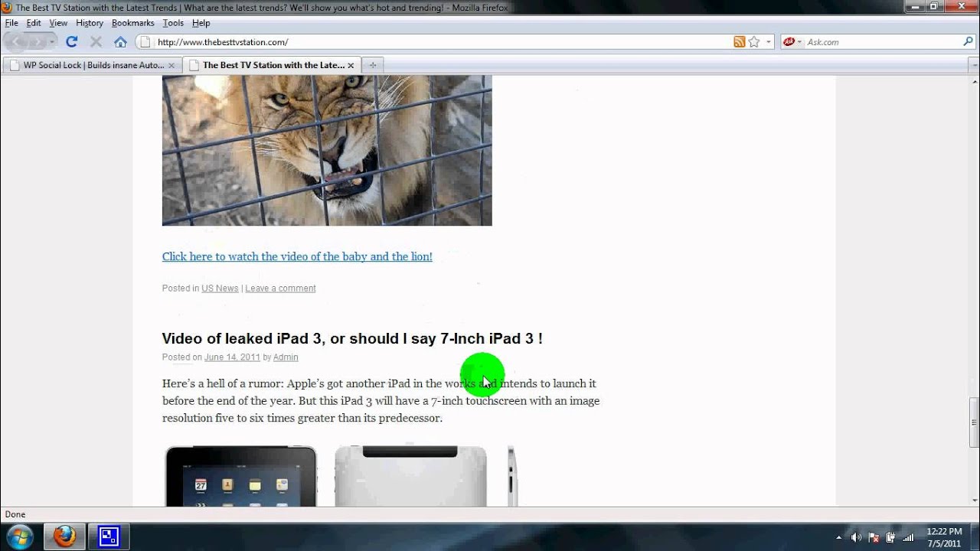980x551 pixels.
Task: Click the blue recorder taskbar icon
Action: click(109, 536)
